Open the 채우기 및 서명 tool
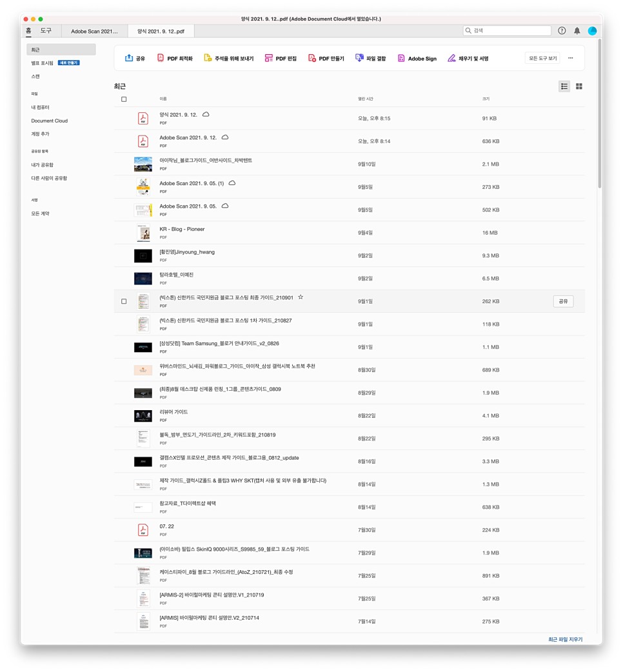The height and width of the screenshot is (672, 623). coord(468,58)
